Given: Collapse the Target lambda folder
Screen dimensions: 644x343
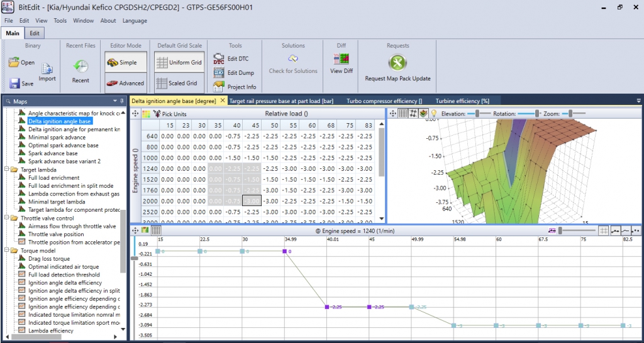Looking at the screenshot, I should point(6,170).
